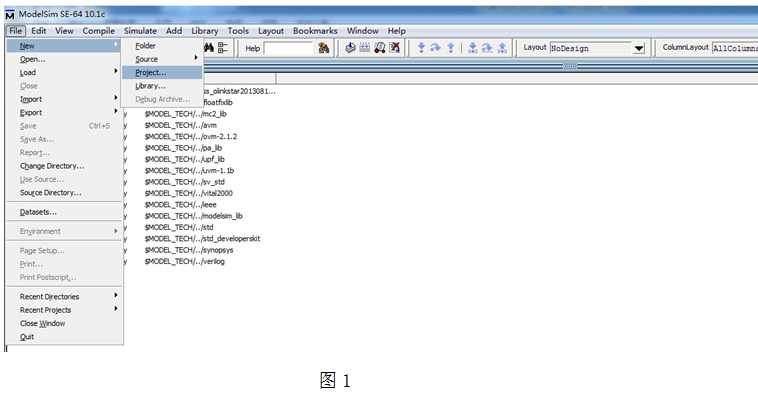
Task: Click the Step Into arrow icon
Action: pyautogui.click(x=421, y=47)
